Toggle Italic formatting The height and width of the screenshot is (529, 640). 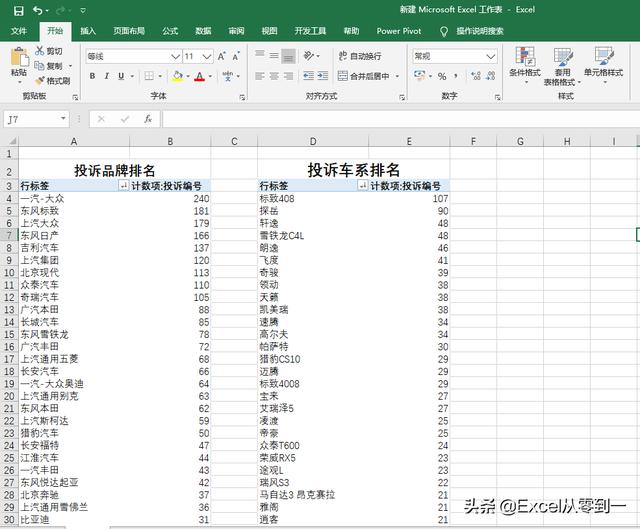click(x=107, y=76)
